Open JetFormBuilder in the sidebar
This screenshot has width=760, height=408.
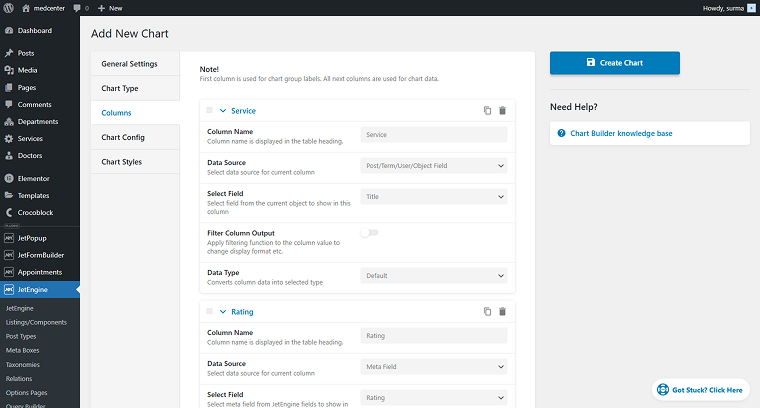[40, 255]
